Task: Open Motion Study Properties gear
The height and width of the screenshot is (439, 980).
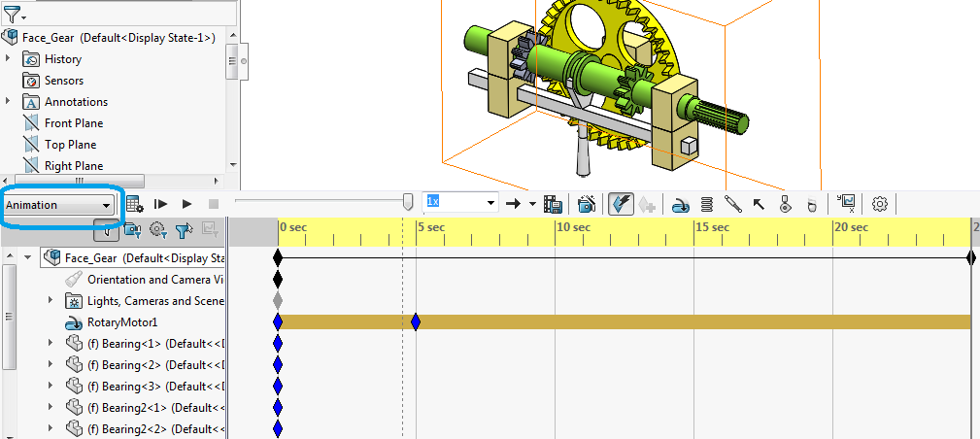Action: click(880, 204)
